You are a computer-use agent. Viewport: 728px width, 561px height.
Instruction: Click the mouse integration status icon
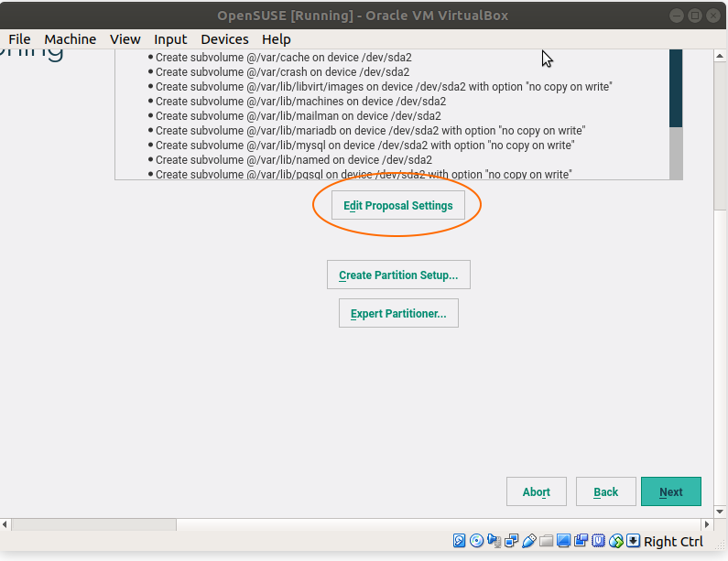615,541
